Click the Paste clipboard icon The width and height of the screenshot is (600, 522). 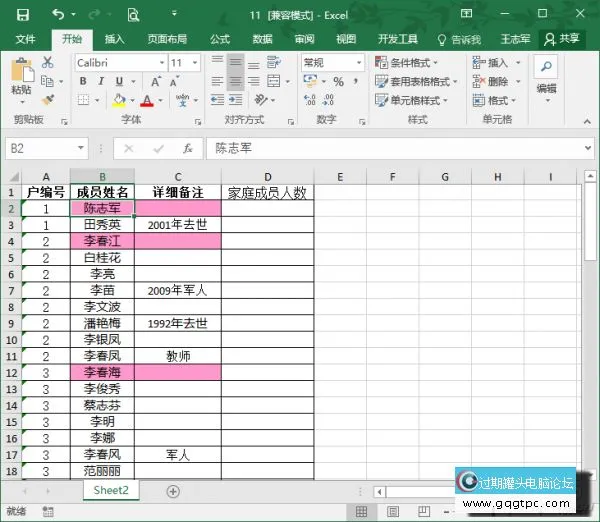coord(21,74)
